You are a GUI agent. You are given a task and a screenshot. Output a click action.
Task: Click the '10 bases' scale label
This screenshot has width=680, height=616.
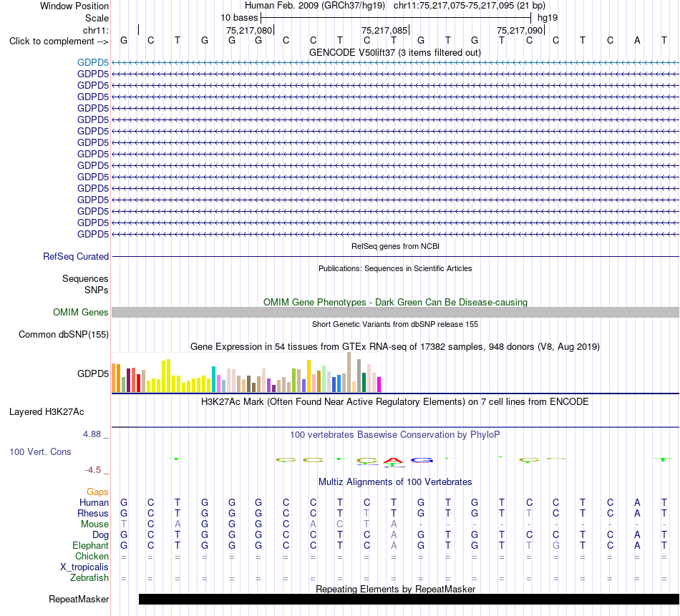[239, 18]
